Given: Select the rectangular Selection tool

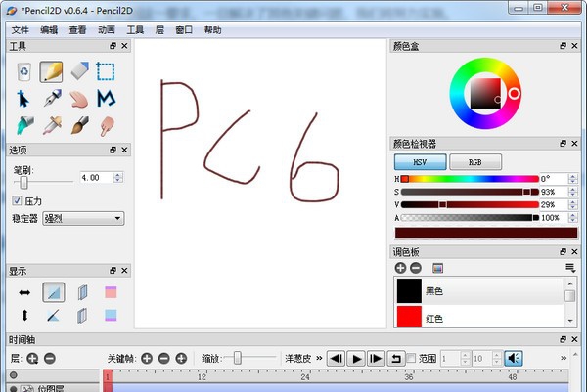Looking at the screenshot, I should tap(106, 71).
